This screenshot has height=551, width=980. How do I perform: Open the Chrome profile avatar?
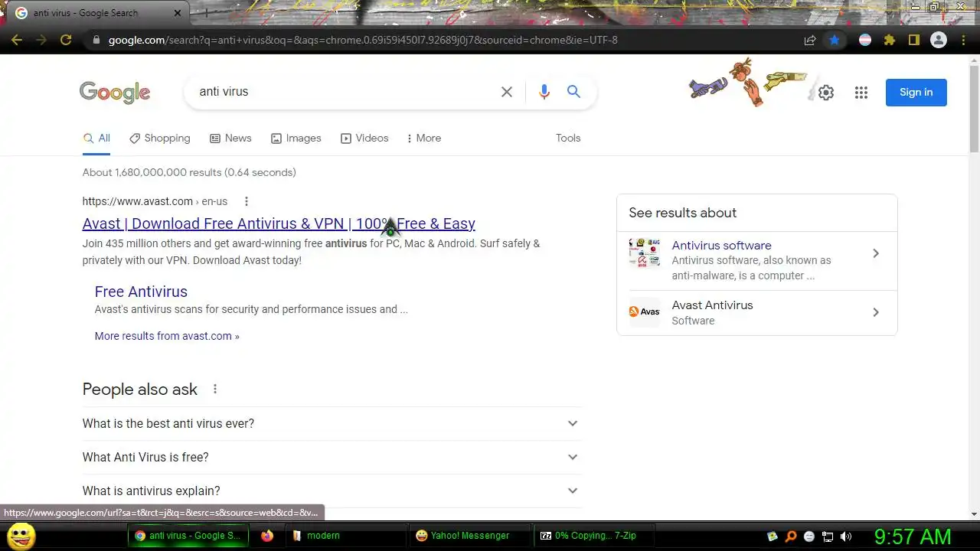[939, 40]
